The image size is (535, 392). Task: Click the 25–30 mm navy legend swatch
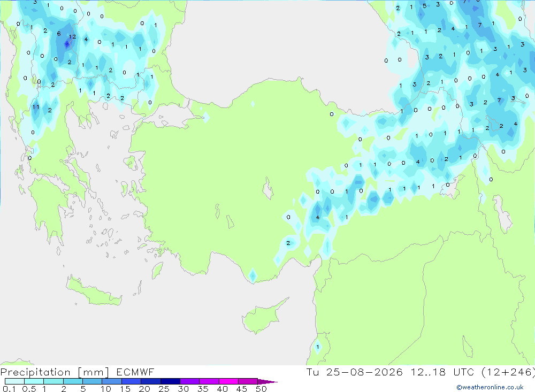click(170, 381)
